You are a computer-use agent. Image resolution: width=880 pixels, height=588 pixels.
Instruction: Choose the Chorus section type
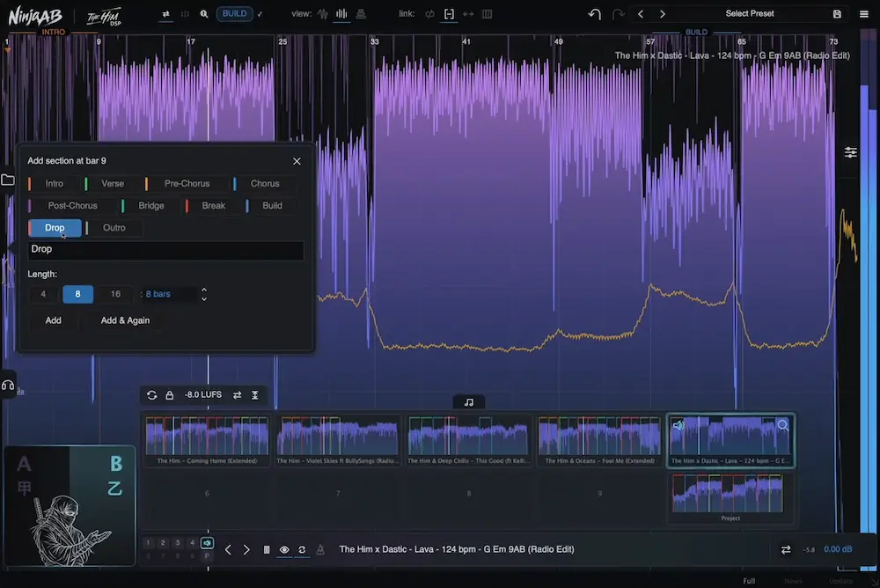[264, 184]
